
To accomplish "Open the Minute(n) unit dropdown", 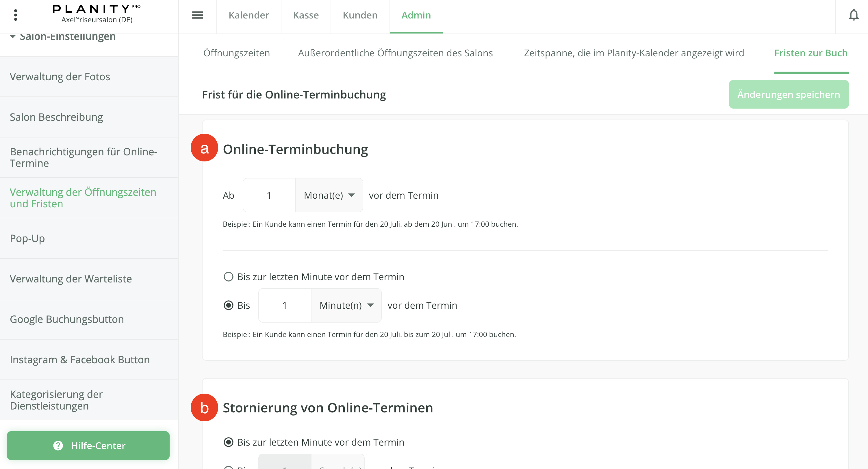I will pos(346,305).
